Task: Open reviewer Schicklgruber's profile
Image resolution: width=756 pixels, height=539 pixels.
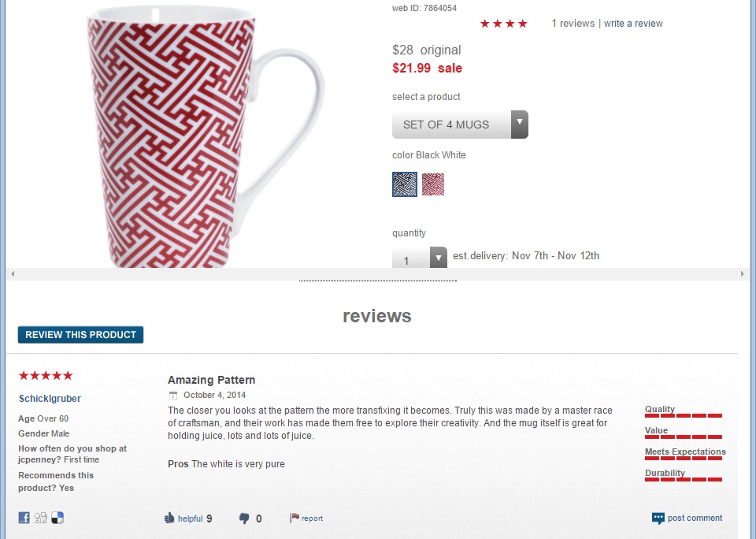Action: pos(50,399)
